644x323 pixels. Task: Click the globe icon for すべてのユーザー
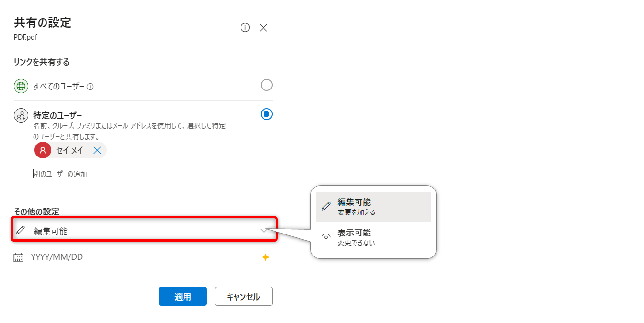click(21, 87)
